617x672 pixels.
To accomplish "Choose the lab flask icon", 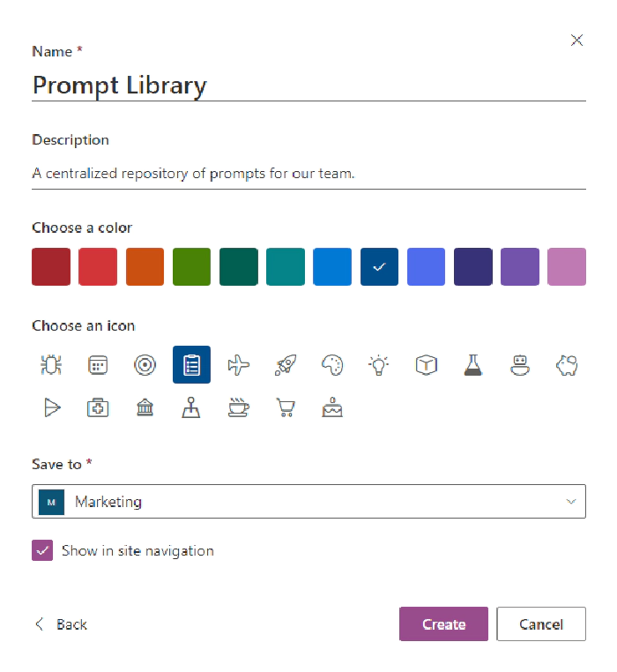I will pyautogui.click(x=473, y=365).
